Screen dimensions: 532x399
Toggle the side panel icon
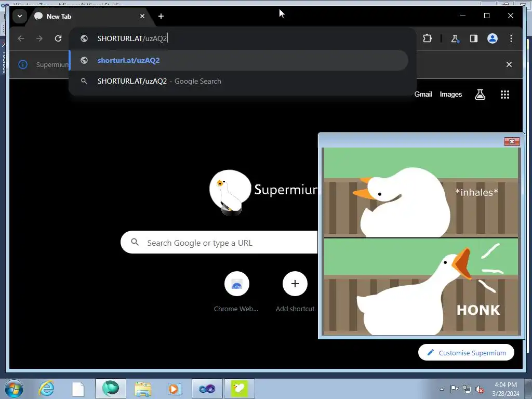(474, 38)
